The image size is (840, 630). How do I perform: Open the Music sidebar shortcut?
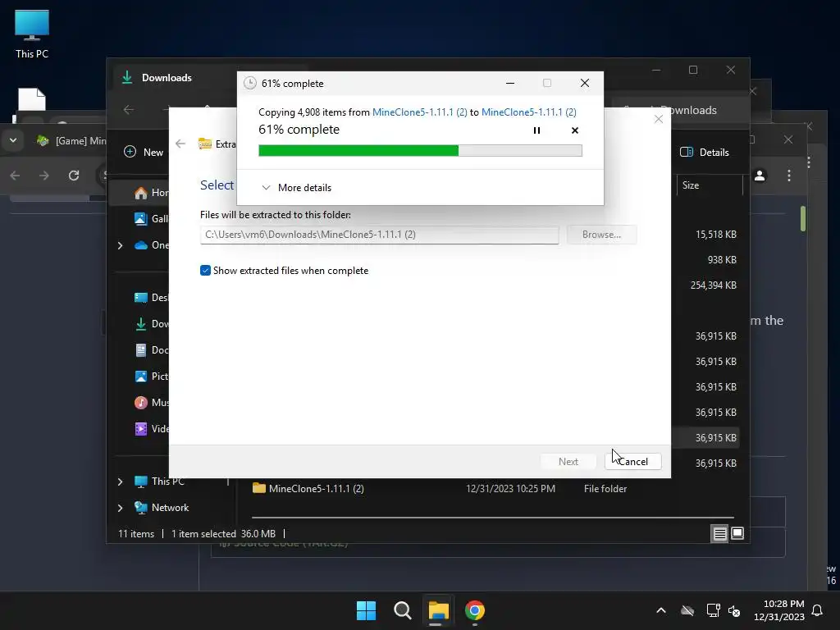(x=151, y=402)
